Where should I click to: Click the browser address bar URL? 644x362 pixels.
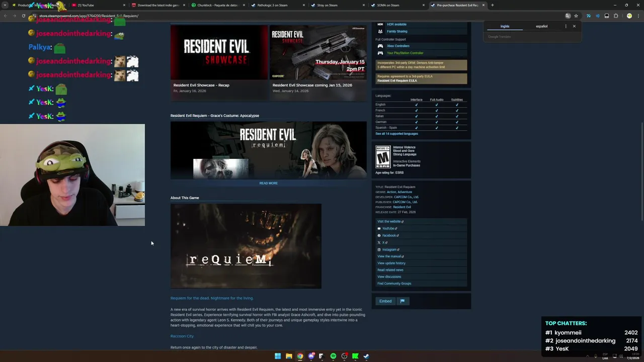89,16
